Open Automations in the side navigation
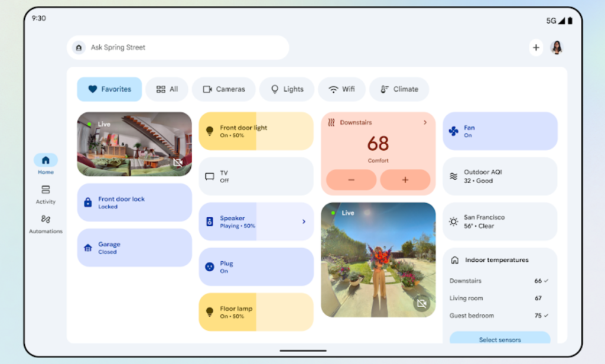 [x=45, y=223]
